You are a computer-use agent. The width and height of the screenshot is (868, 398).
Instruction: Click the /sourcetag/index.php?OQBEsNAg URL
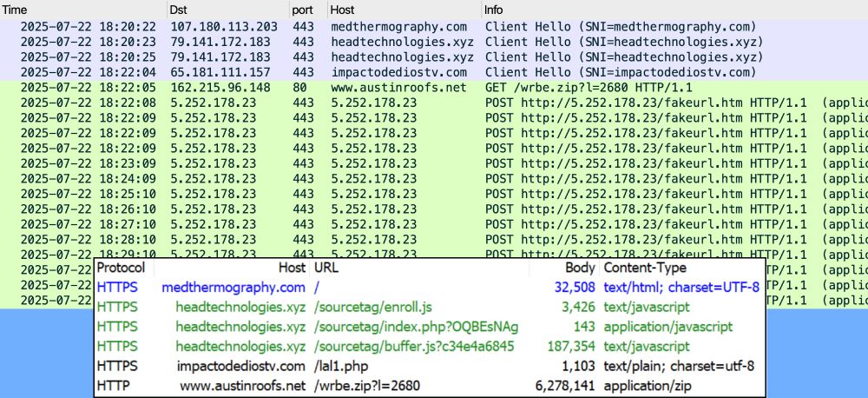click(417, 327)
